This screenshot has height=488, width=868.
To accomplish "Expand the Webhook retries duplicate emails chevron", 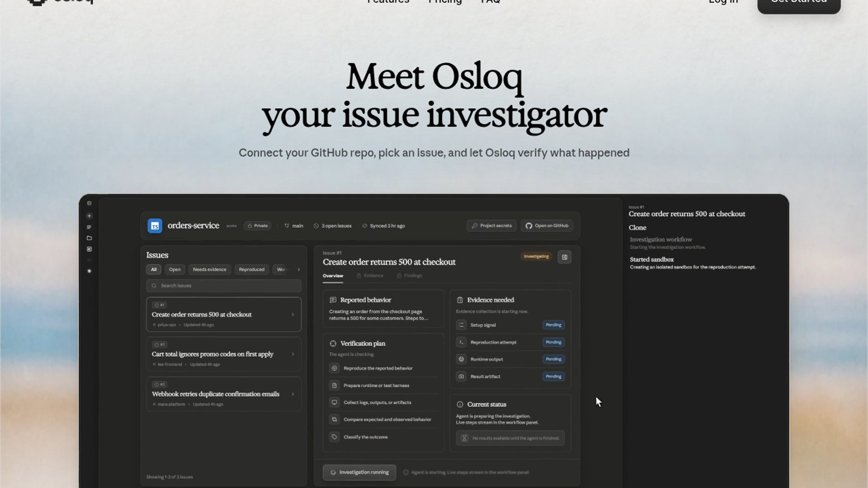I will point(293,394).
